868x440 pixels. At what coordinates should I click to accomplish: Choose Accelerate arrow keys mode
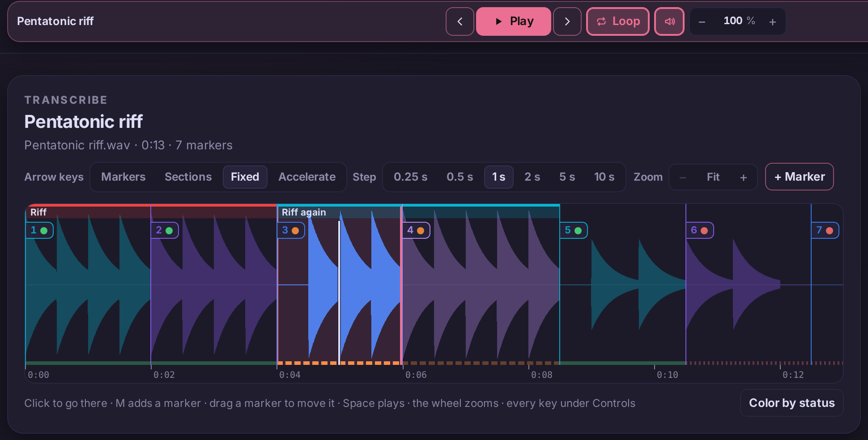point(307,177)
